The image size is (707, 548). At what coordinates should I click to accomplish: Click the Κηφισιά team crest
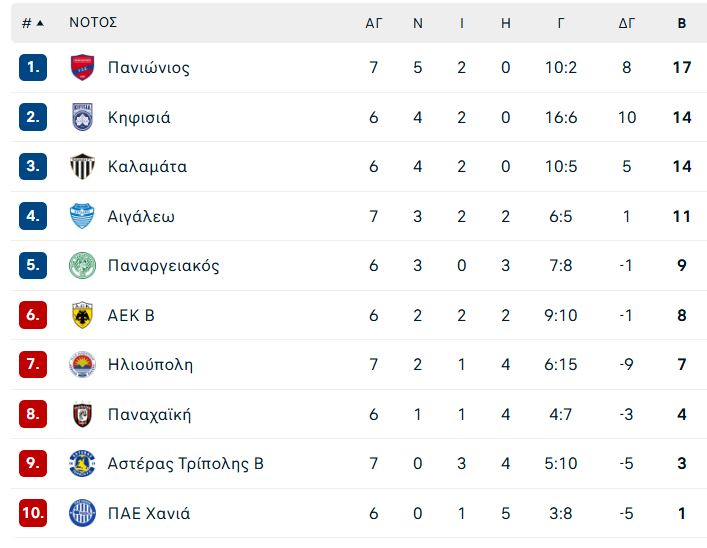click(x=83, y=117)
